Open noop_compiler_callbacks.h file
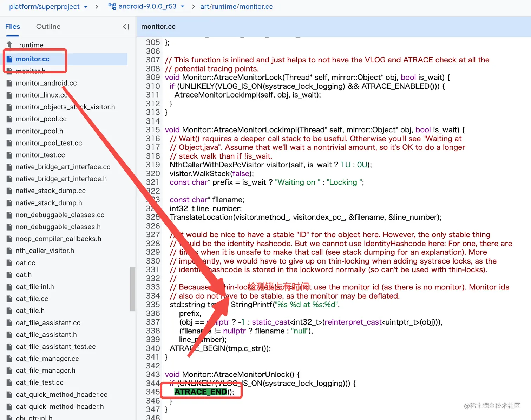This screenshot has height=420, width=531. coord(59,239)
